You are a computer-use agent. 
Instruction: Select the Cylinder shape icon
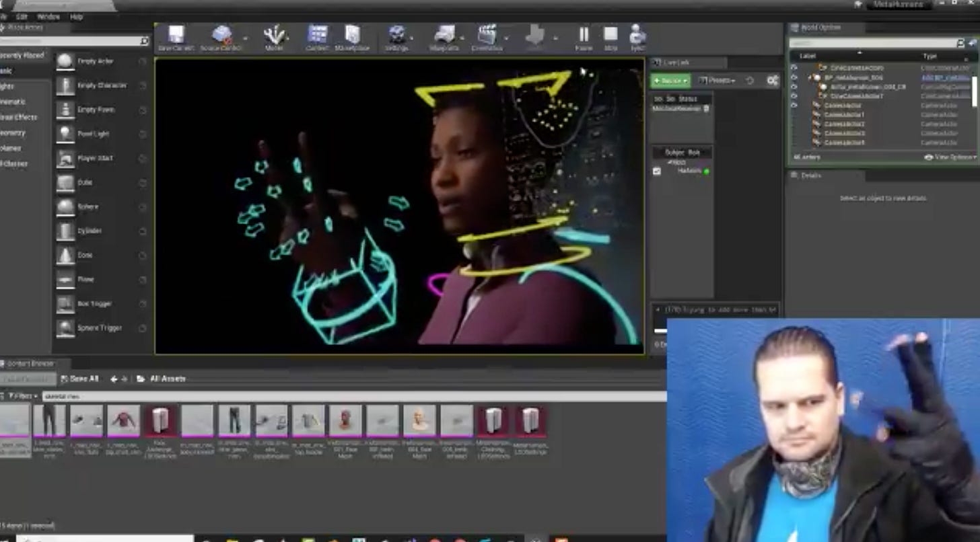coord(65,231)
